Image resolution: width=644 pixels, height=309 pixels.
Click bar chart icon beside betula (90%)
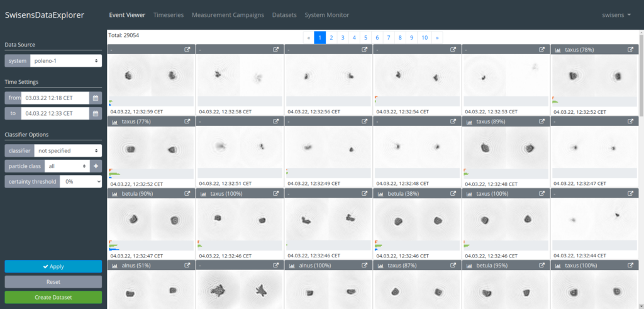114,194
